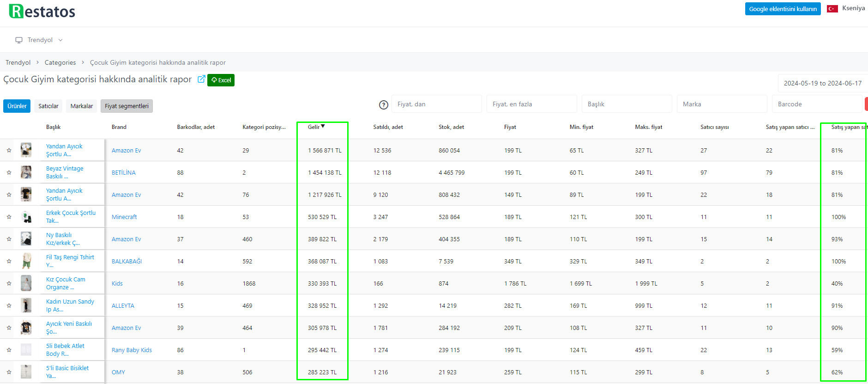Switch to the Satıcılar tab
The image size is (868, 384).
coord(48,106)
